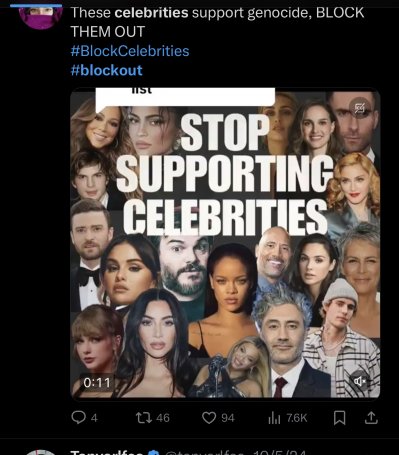Unmute the video with speaker icon
Viewport: 399px width, 455px height.
pos(360,380)
